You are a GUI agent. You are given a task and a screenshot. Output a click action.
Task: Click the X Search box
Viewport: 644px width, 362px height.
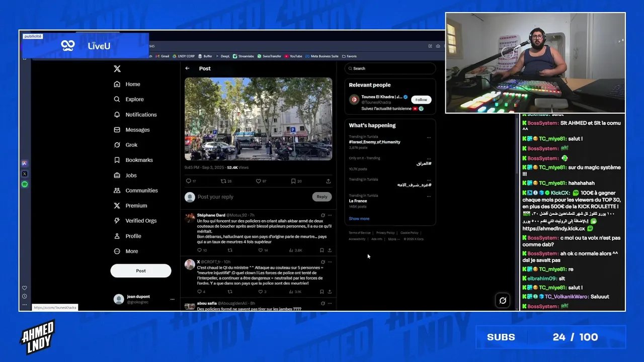tap(390, 68)
